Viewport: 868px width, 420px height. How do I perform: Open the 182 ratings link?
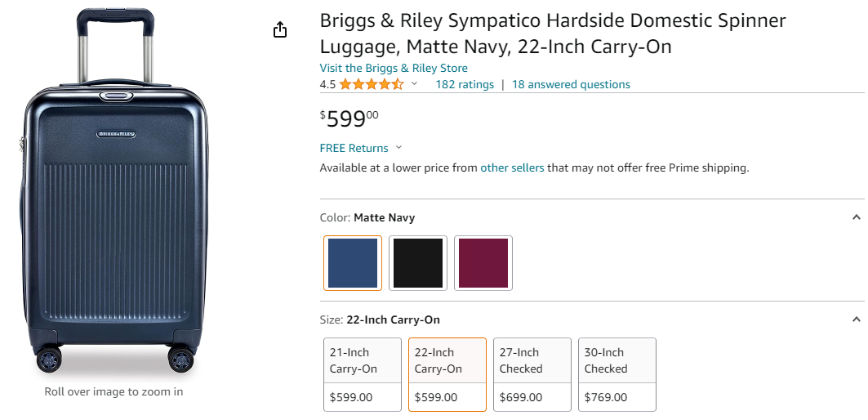tap(465, 84)
